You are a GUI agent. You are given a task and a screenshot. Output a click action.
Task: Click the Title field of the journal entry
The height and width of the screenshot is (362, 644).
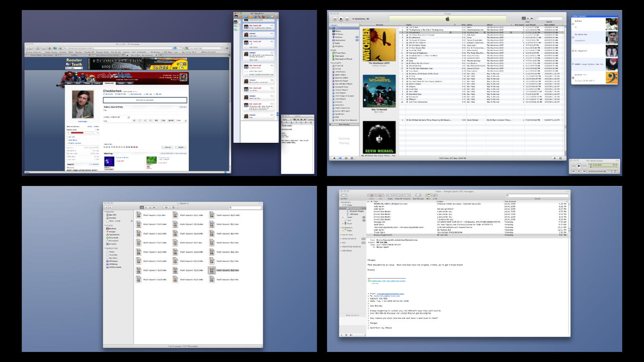tap(145, 112)
